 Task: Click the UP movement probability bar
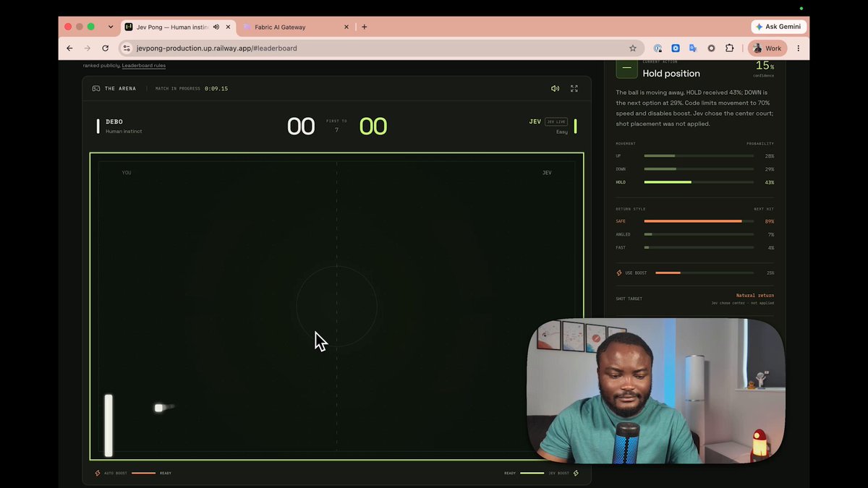(699, 155)
